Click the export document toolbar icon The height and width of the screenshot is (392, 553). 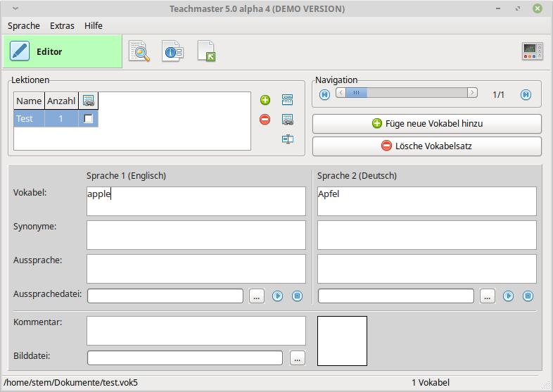(206, 51)
